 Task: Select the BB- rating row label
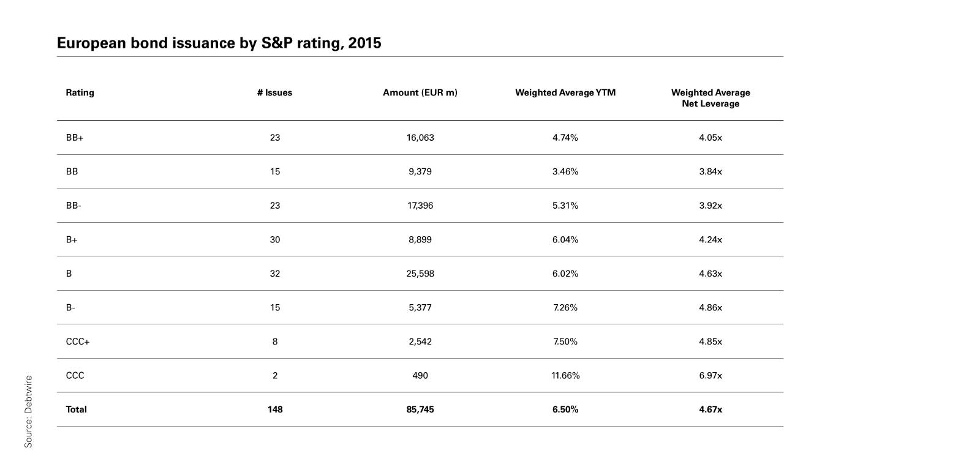point(73,206)
